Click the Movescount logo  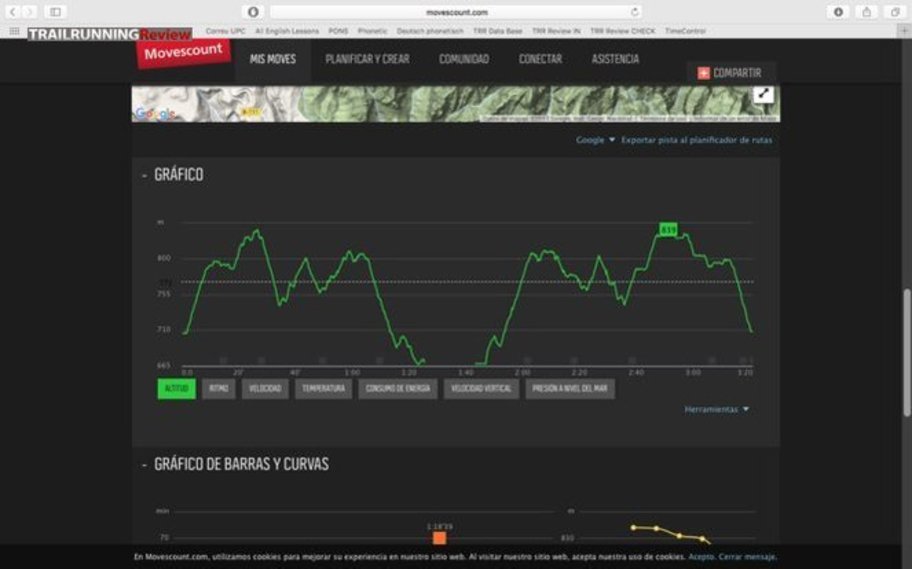[183, 53]
